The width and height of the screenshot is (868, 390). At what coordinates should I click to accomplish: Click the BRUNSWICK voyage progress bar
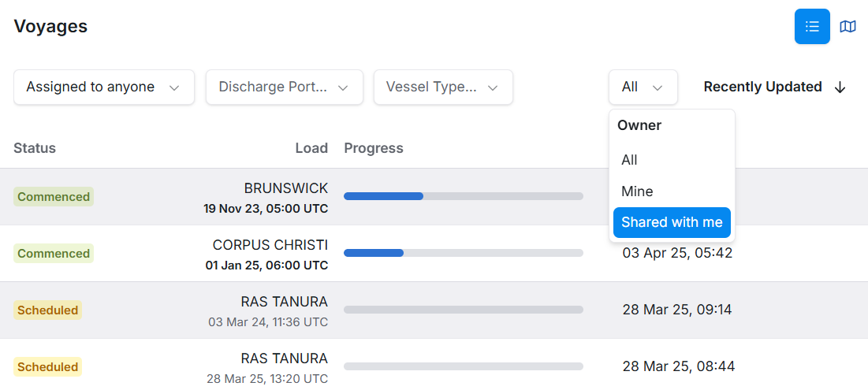click(464, 196)
